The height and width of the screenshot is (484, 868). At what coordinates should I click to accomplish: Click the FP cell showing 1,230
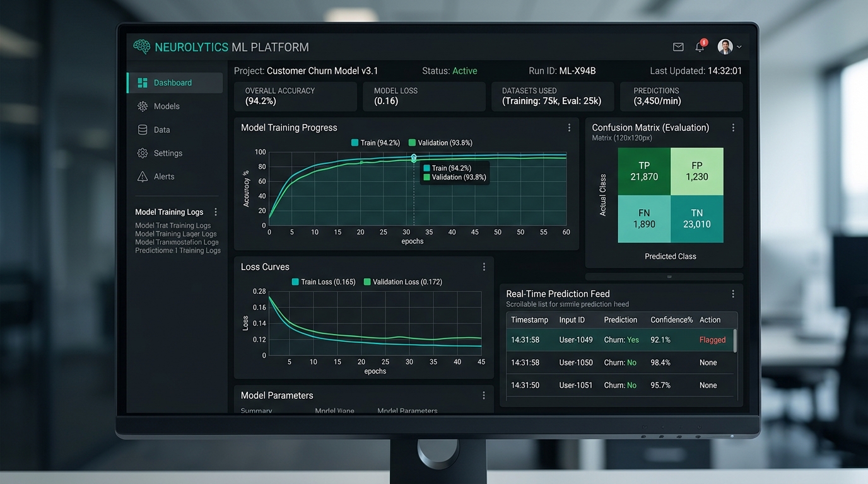pyautogui.click(x=697, y=171)
